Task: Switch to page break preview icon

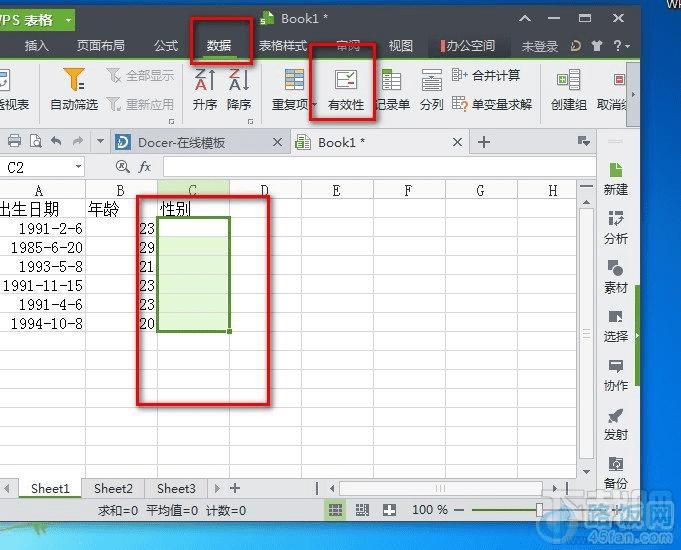Action: 362,510
